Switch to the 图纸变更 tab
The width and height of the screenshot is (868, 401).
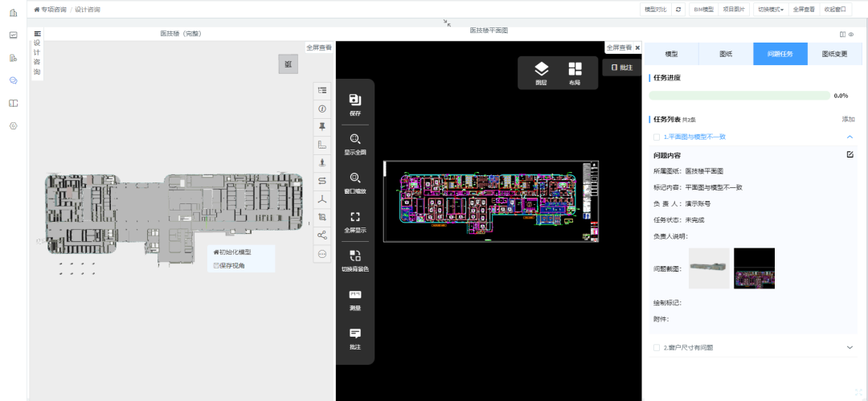pos(834,54)
